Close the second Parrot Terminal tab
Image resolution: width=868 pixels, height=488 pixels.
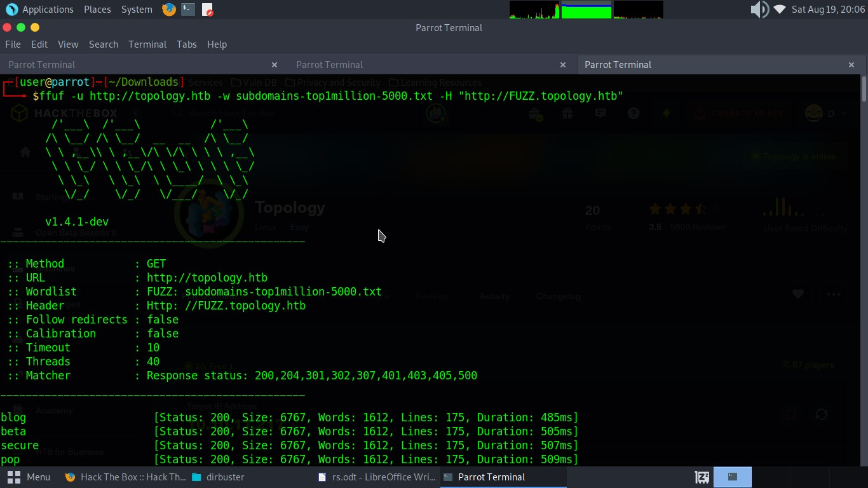point(562,65)
